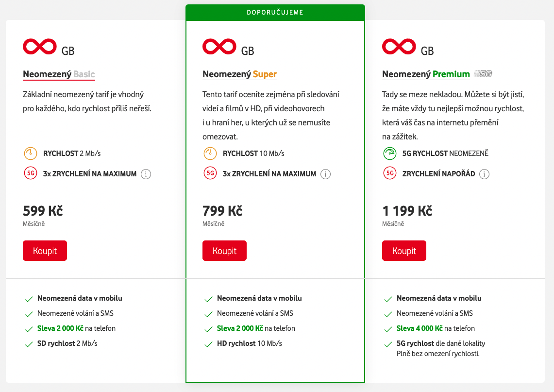
Task: Purchase the 1 199 Kč Premium plan
Action: [x=404, y=251]
